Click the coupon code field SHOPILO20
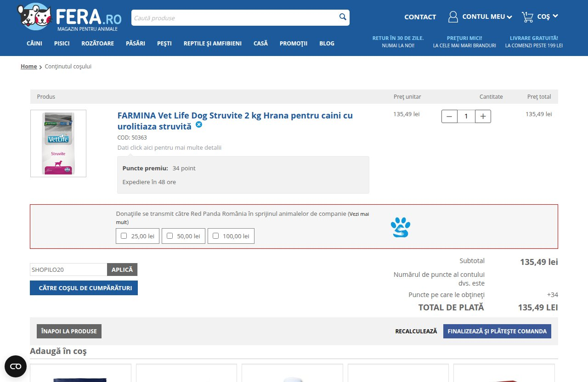 68,270
